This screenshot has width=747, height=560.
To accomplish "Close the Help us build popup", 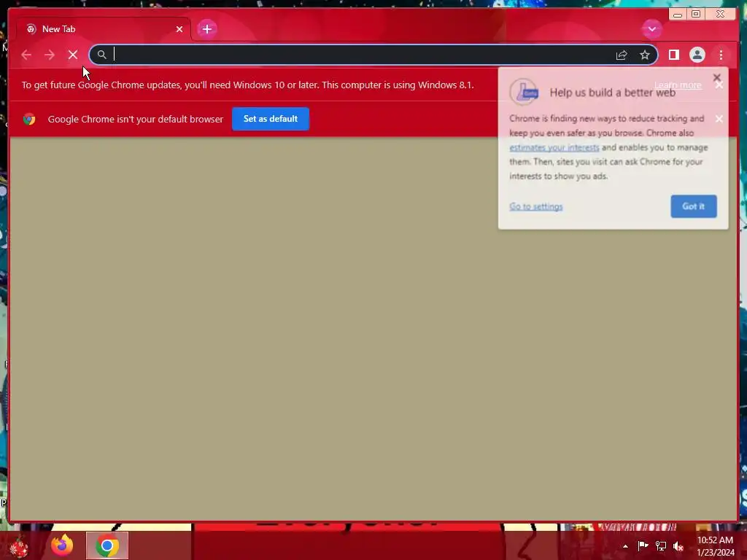I will (x=716, y=77).
